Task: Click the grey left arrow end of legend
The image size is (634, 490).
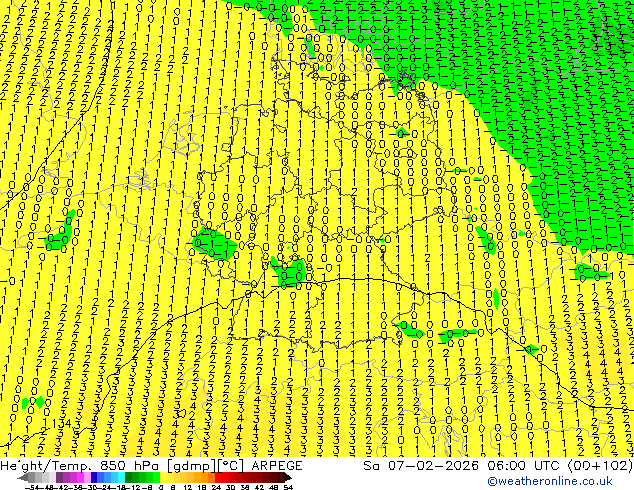Action: pos(23,477)
